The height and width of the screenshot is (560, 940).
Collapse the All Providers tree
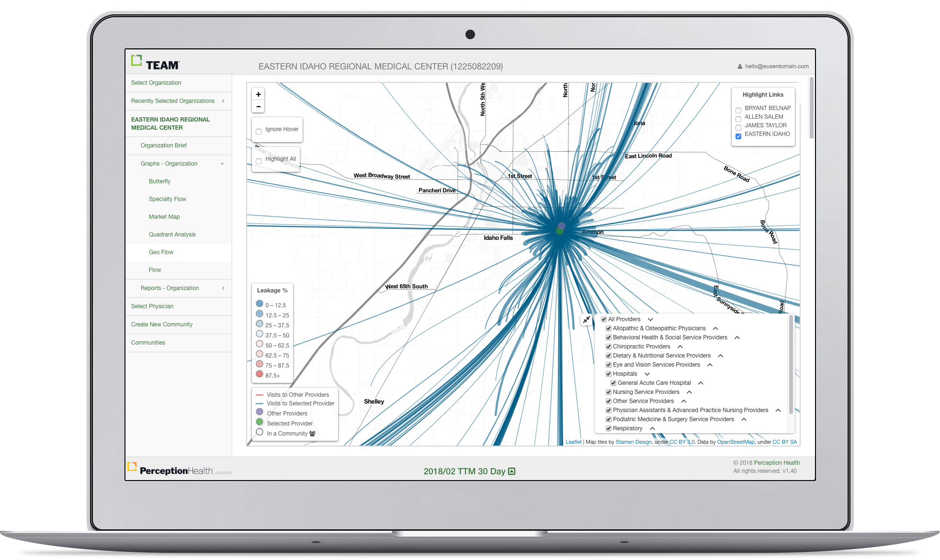pyautogui.click(x=650, y=319)
